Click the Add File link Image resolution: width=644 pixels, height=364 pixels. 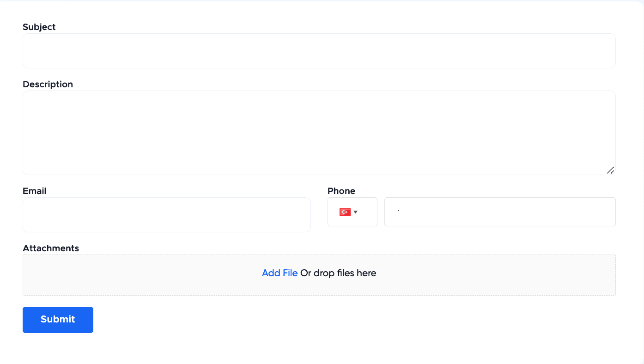click(x=279, y=273)
